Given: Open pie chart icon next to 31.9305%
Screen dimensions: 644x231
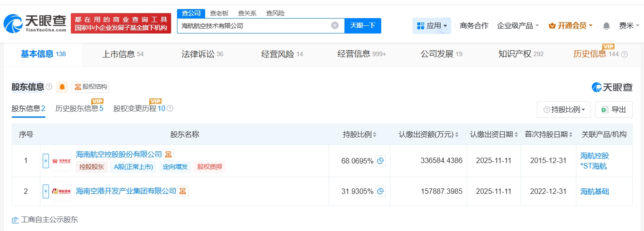Looking at the screenshot, I should (x=380, y=191).
